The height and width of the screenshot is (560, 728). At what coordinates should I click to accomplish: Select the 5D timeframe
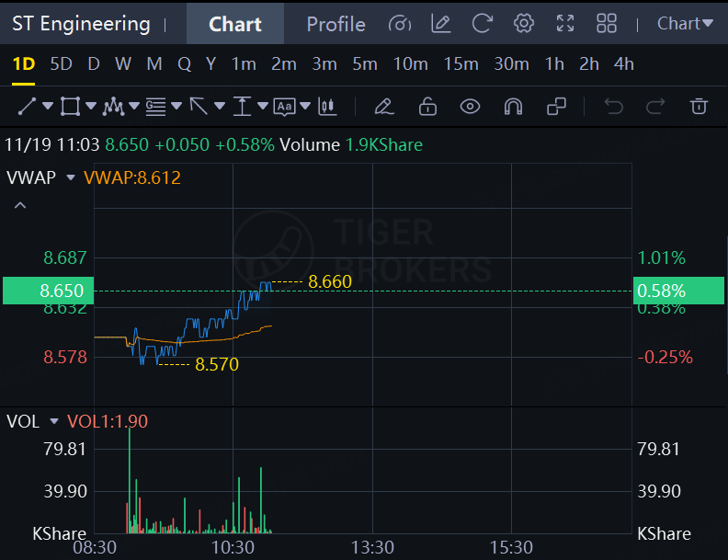point(61,64)
